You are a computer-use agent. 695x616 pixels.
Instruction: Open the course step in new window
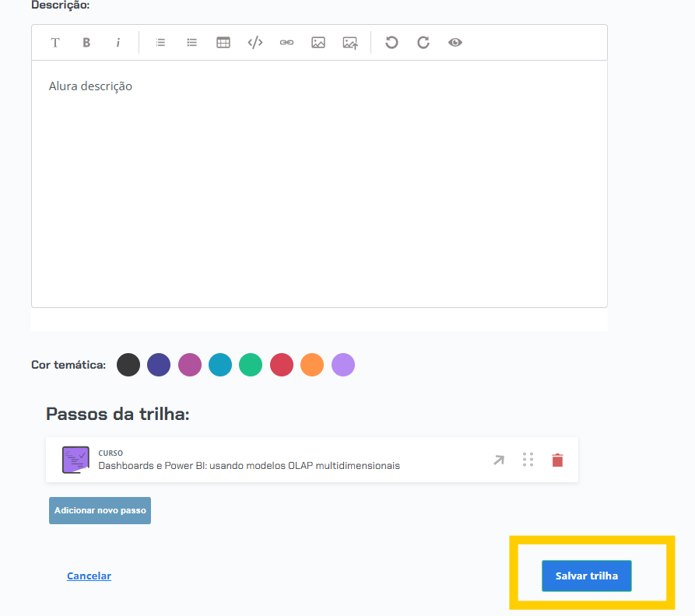(499, 460)
